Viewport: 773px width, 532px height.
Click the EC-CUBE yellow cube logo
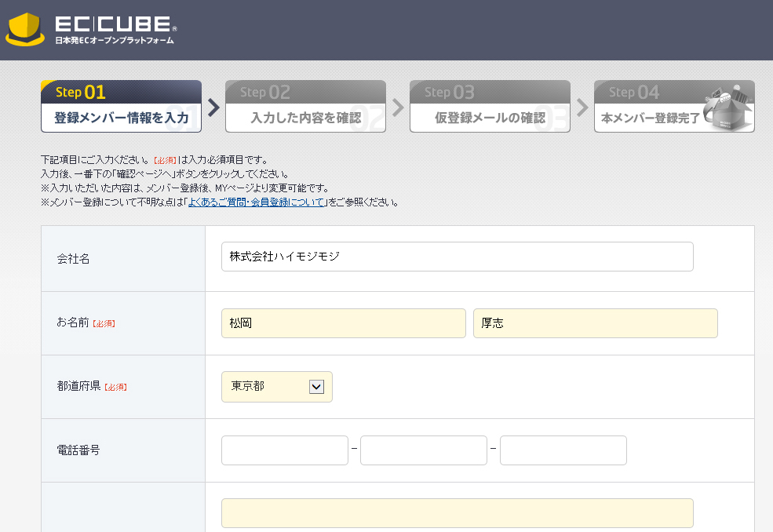point(25,30)
